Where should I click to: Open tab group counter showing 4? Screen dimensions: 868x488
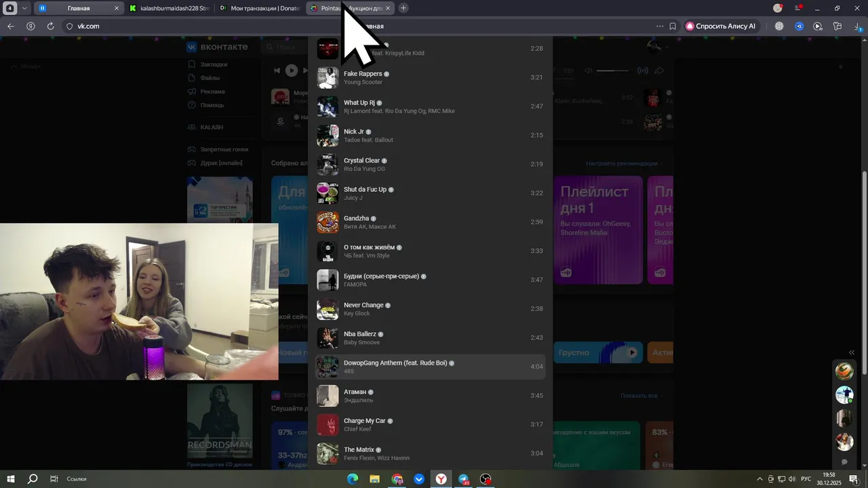coord(10,8)
